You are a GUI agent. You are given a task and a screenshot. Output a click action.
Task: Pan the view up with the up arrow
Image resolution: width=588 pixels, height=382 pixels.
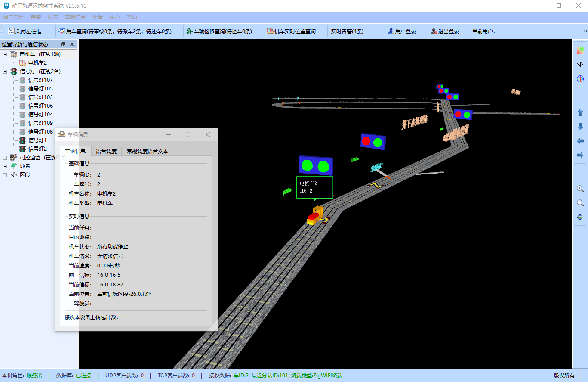(580, 112)
